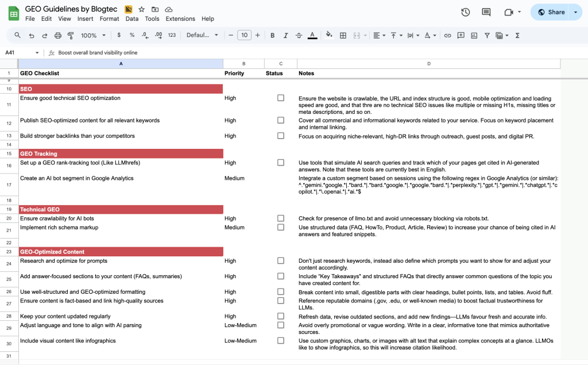Decrease font size with minus button
Viewport: 588px width, 365px height.
pos(231,35)
